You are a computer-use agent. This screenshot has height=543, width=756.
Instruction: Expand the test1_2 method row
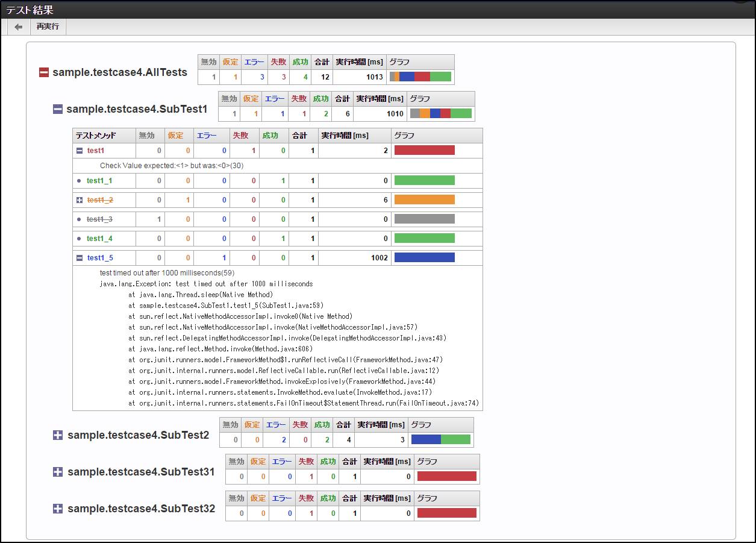[x=80, y=200]
